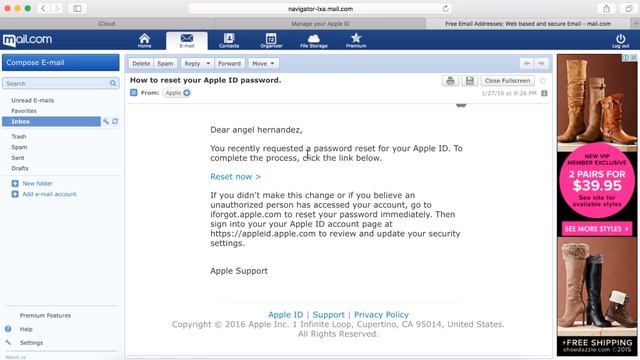Click the About us link
Viewport: 640px width, 360px height.
coord(16,357)
